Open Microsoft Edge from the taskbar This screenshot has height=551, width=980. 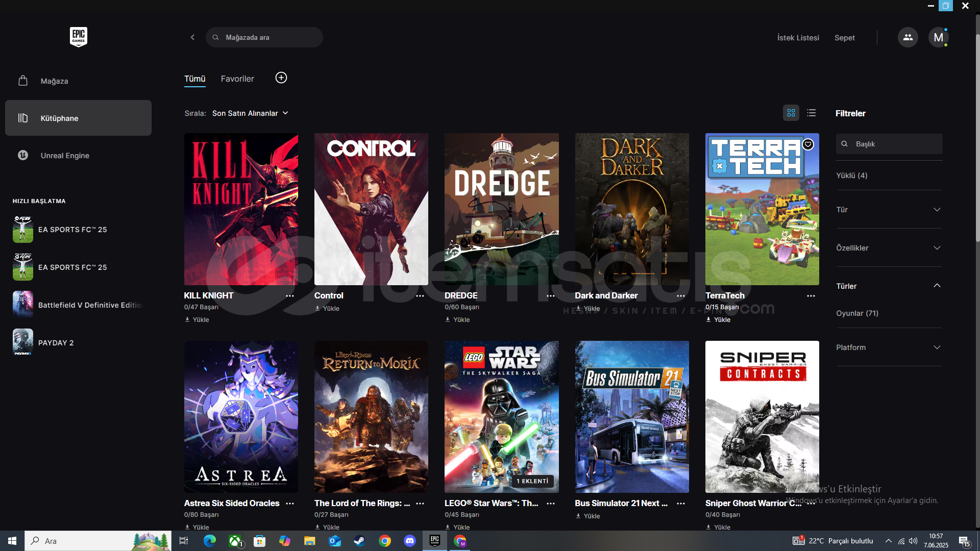(210, 541)
